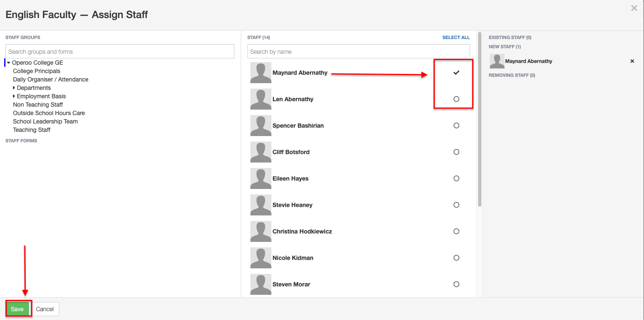Toggle selection circle for Eileen Hayes

pos(456,178)
